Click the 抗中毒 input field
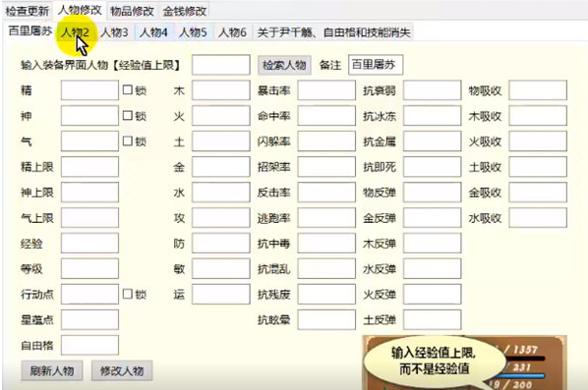Viewport: 588px width, 390px height. coord(326,244)
